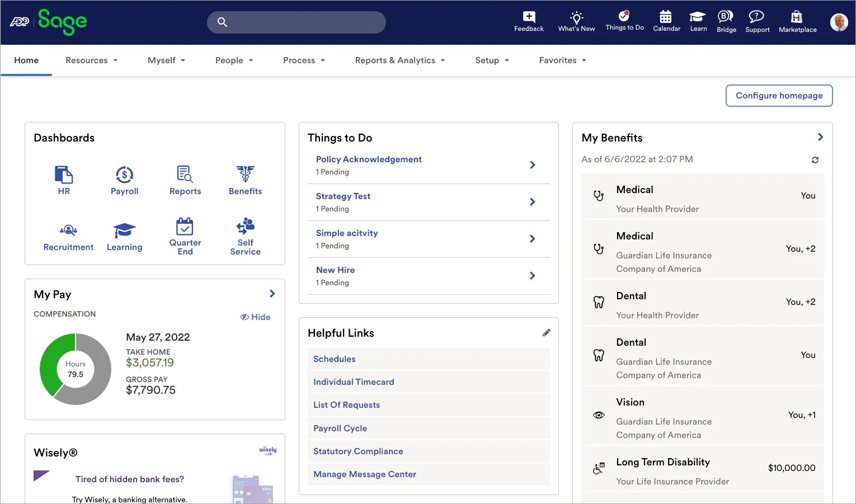Open the Individual Timecard link
This screenshot has height=504, width=856.
point(354,381)
